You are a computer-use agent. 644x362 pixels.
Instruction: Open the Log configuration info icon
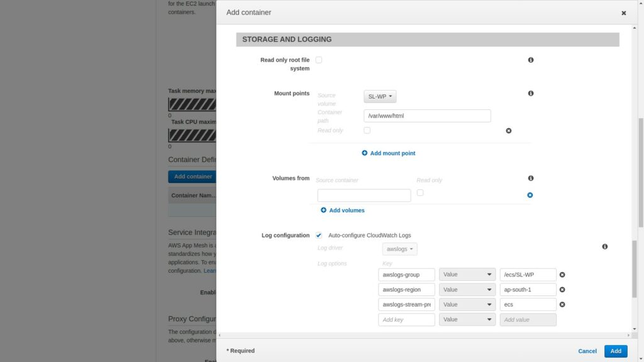pos(604,246)
